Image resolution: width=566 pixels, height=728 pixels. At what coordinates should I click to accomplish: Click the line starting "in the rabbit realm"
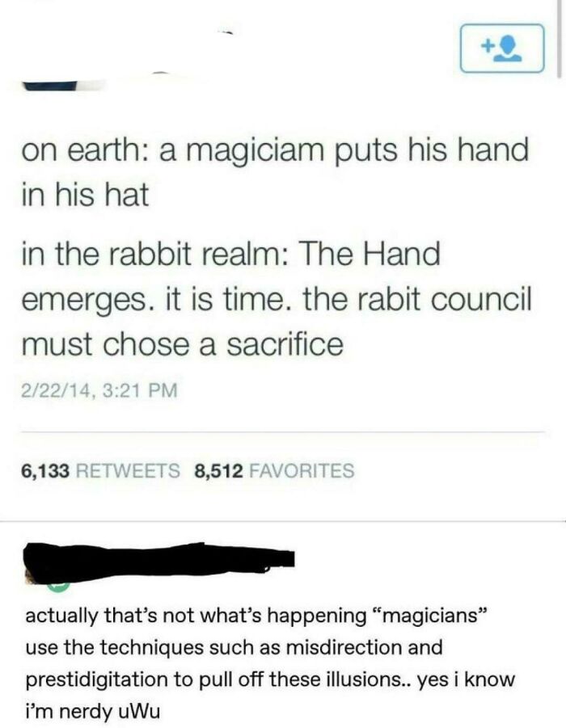click(x=230, y=255)
